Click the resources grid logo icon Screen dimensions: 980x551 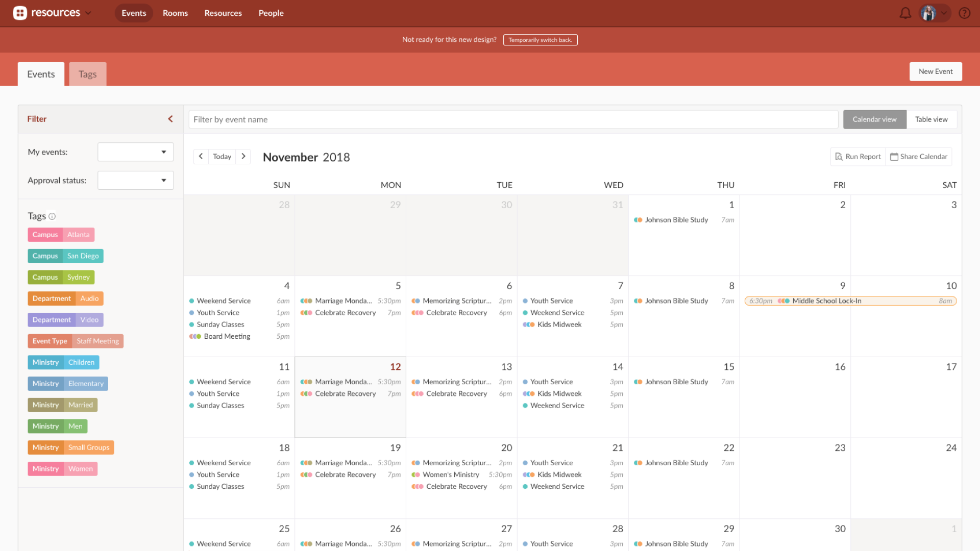(20, 13)
